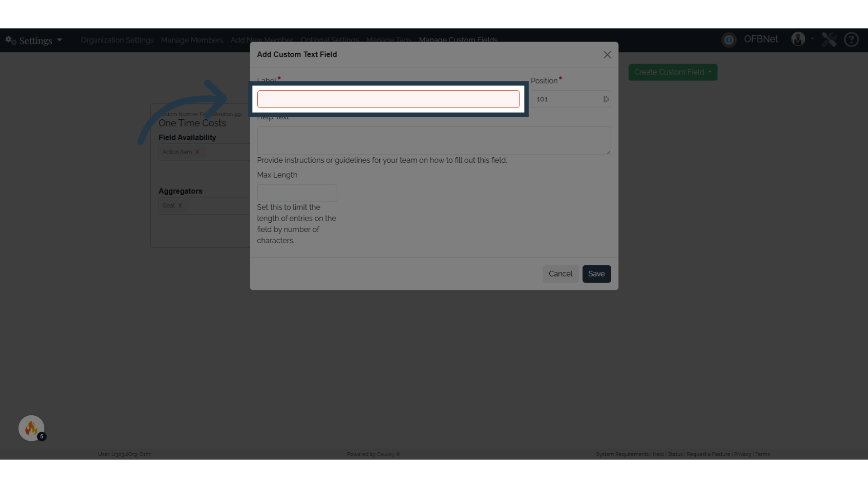Open Manage Custom Fields page
This screenshot has height=488, width=868.
pos(458,40)
